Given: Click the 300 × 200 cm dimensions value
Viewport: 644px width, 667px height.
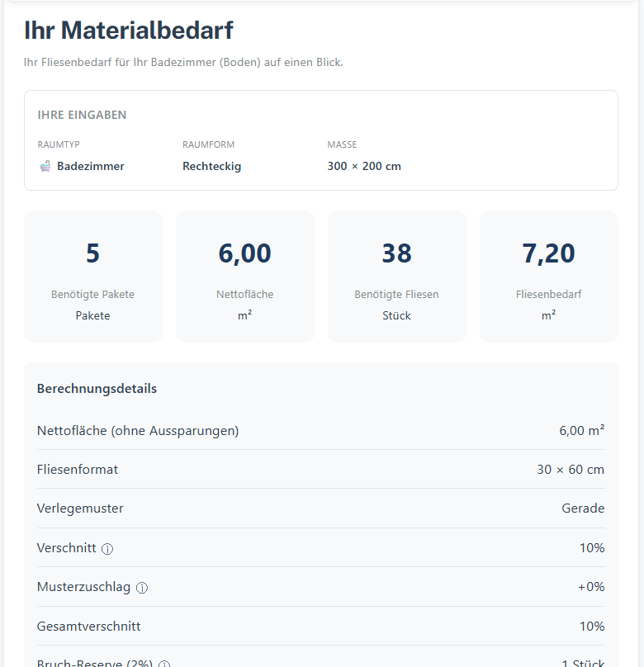Looking at the screenshot, I should pyautogui.click(x=364, y=166).
